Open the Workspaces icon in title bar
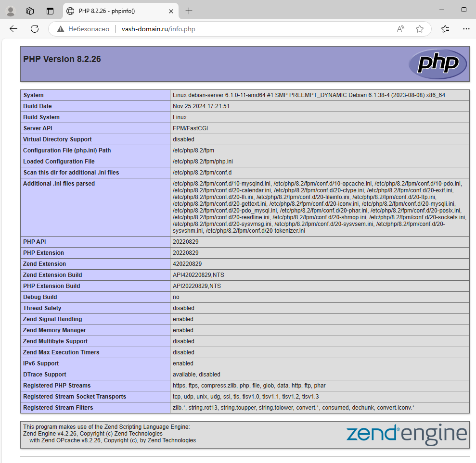 (30, 11)
